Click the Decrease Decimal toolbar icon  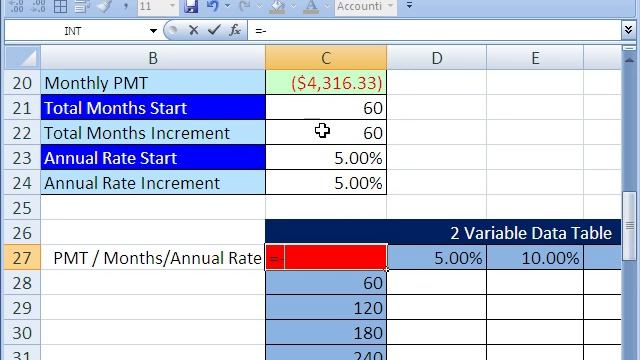38,6
